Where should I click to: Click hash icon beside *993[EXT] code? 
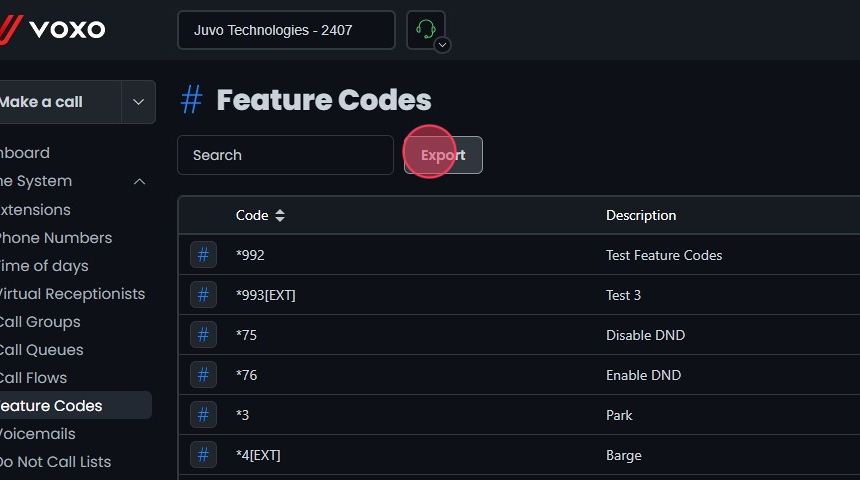203,295
